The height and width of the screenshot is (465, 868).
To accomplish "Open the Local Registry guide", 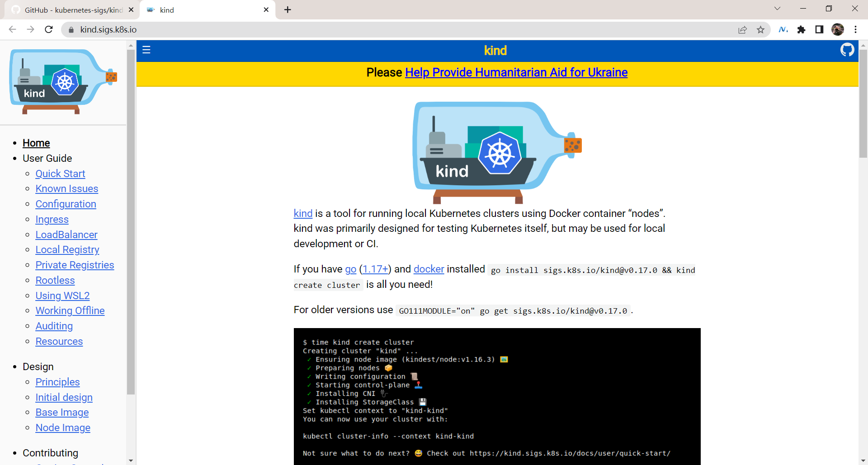I will [x=67, y=250].
